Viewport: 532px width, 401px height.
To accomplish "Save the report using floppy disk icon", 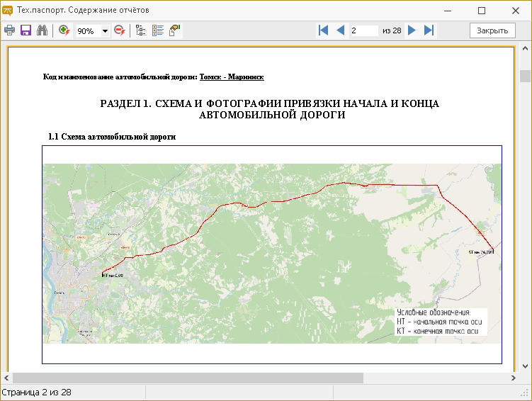I will click(x=26, y=30).
